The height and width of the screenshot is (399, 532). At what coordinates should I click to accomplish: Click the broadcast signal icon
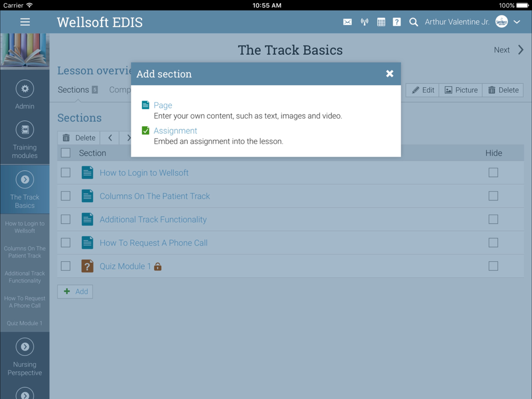pyautogui.click(x=364, y=22)
